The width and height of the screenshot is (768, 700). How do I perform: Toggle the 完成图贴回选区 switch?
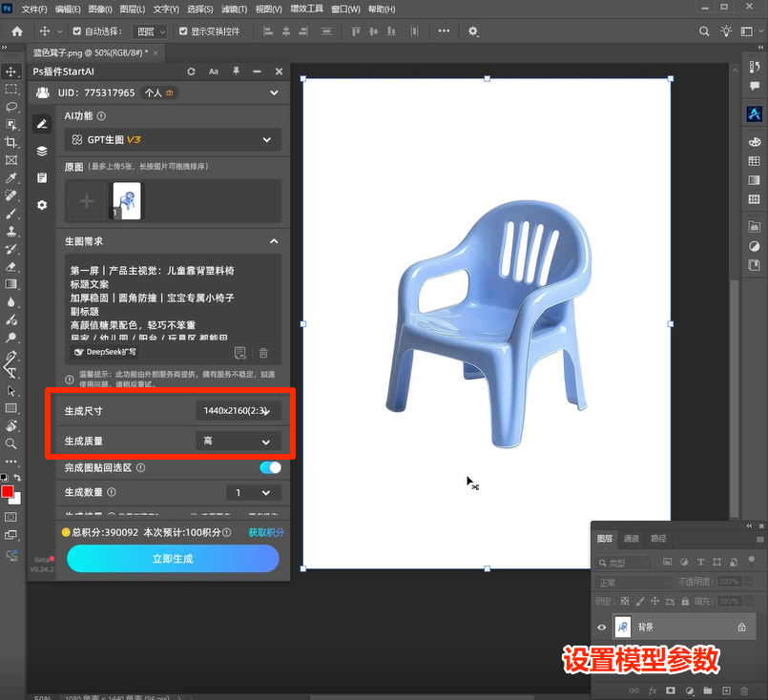coord(270,467)
